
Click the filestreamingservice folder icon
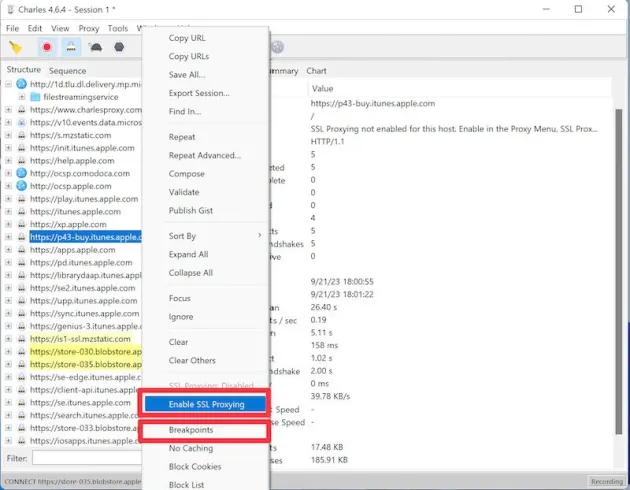[x=35, y=98]
